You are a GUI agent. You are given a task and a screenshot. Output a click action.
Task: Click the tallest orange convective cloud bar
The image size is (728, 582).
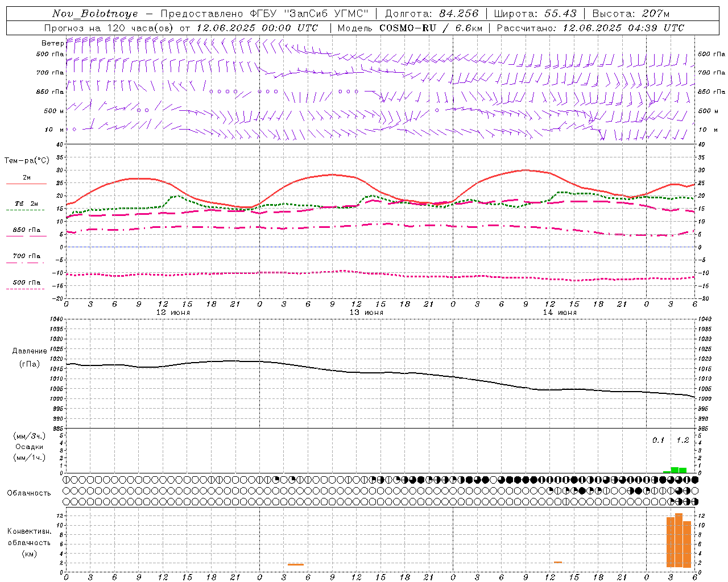679,540
